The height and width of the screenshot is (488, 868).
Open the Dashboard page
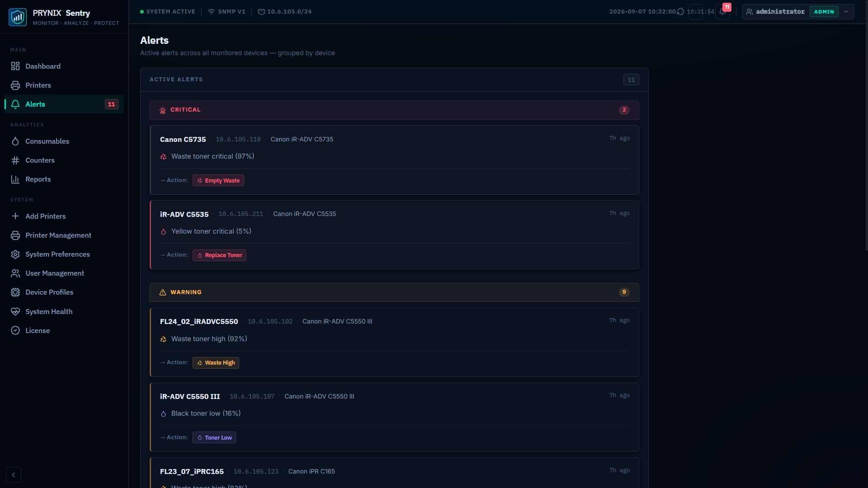(64, 66)
